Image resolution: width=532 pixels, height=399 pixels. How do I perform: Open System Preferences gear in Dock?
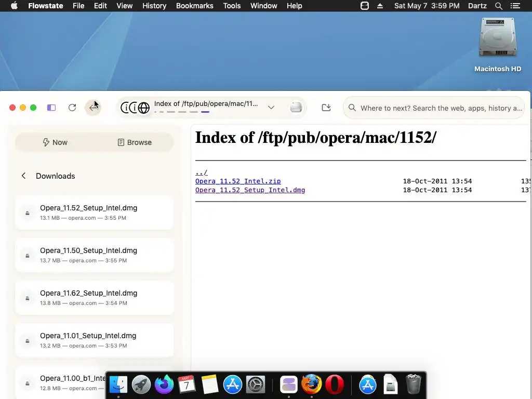click(x=256, y=384)
